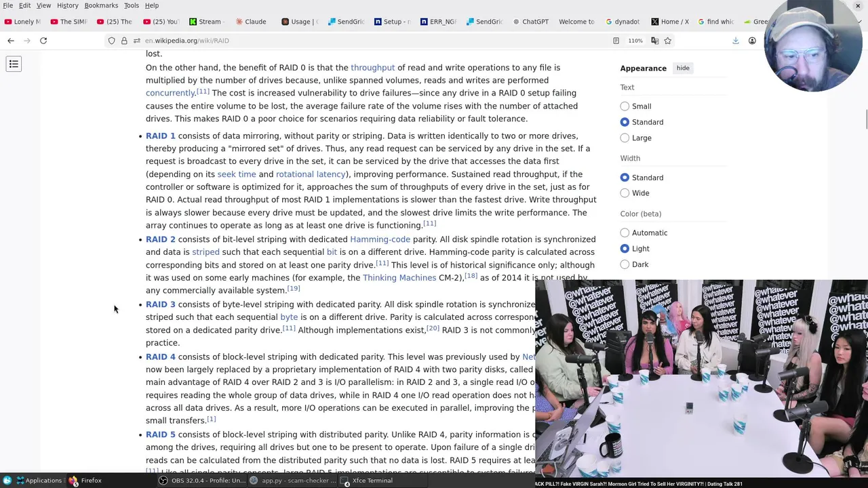Open the Welcome to tab

pyautogui.click(x=576, y=22)
